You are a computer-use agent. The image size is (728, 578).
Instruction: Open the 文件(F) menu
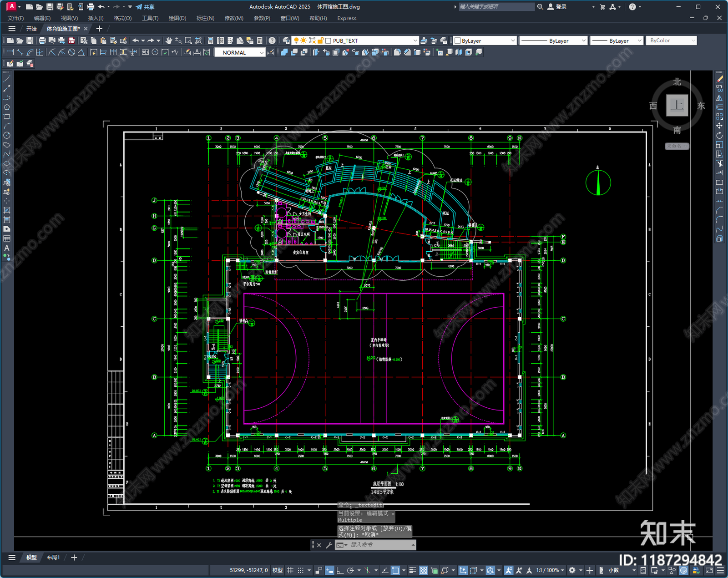pos(15,18)
